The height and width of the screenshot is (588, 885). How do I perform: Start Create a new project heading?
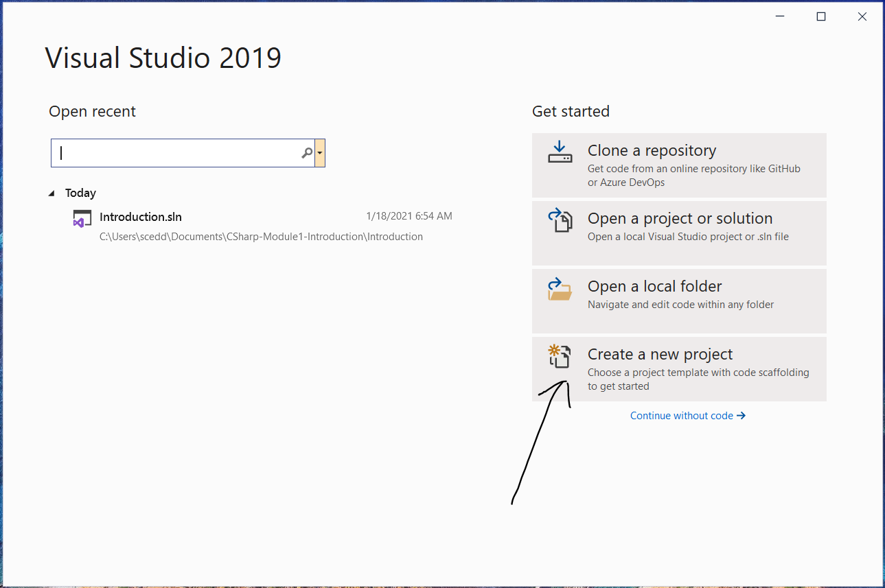tap(660, 354)
